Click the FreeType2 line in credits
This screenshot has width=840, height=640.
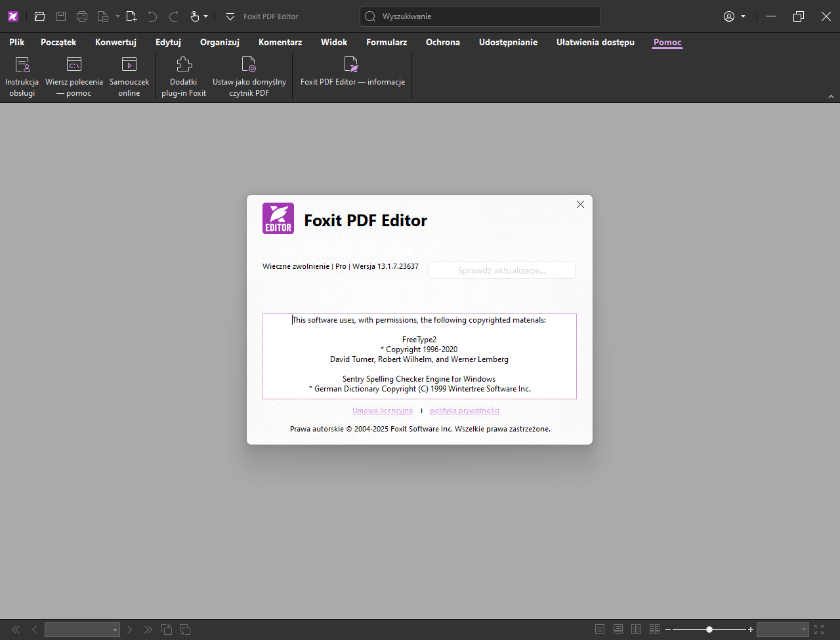(x=419, y=340)
